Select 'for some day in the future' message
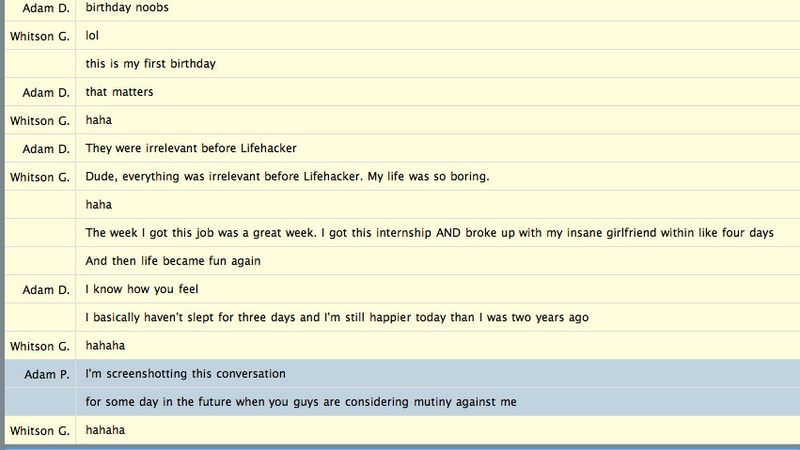 (x=301, y=402)
